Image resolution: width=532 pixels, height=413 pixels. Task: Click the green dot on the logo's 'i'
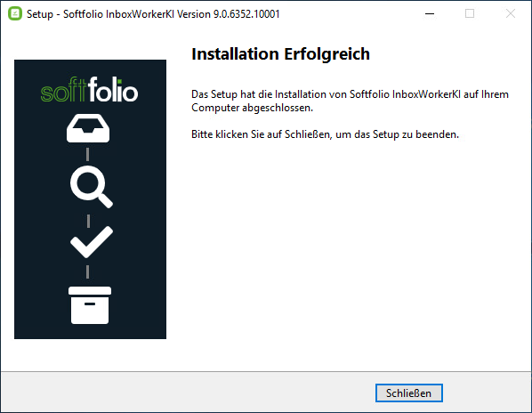119,81
